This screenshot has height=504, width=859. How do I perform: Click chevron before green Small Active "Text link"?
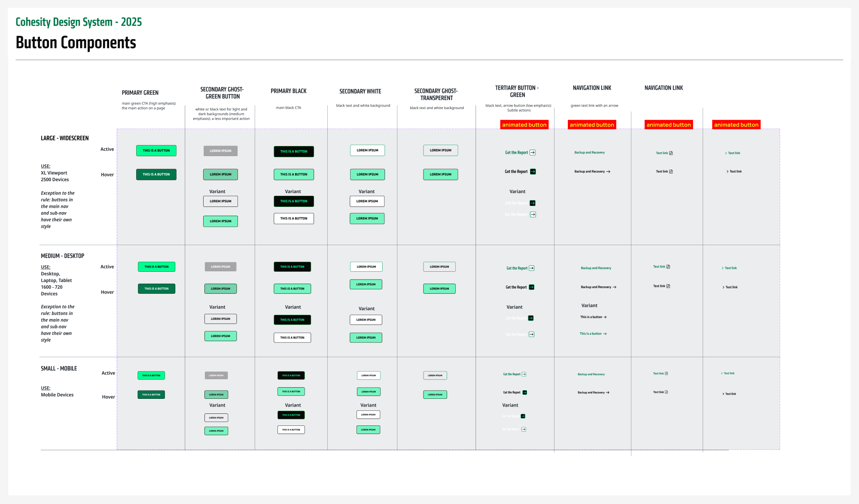point(722,373)
